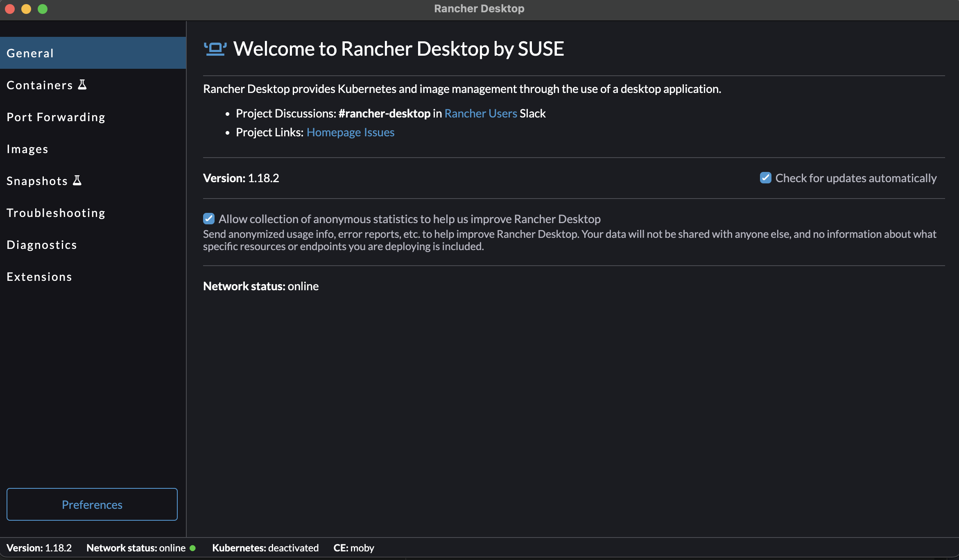
Task: Open the project Homepage link
Action: click(x=333, y=132)
